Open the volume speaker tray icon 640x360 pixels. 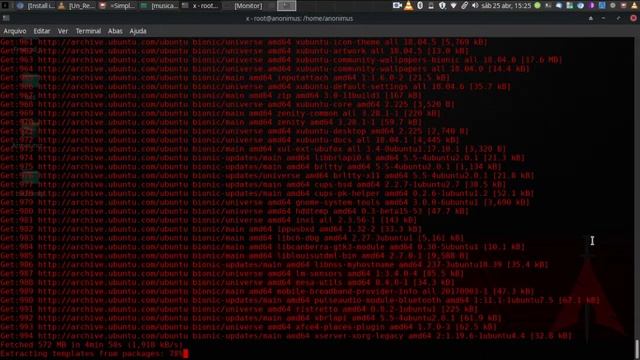(475, 5)
